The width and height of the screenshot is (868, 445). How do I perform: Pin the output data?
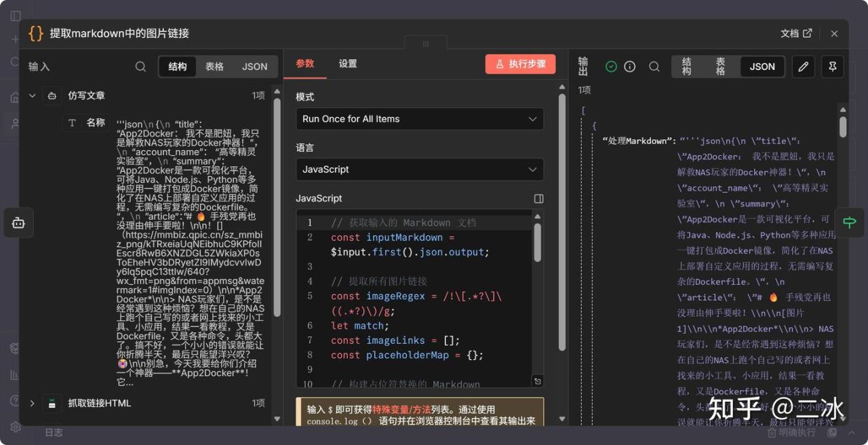click(x=833, y=66)
